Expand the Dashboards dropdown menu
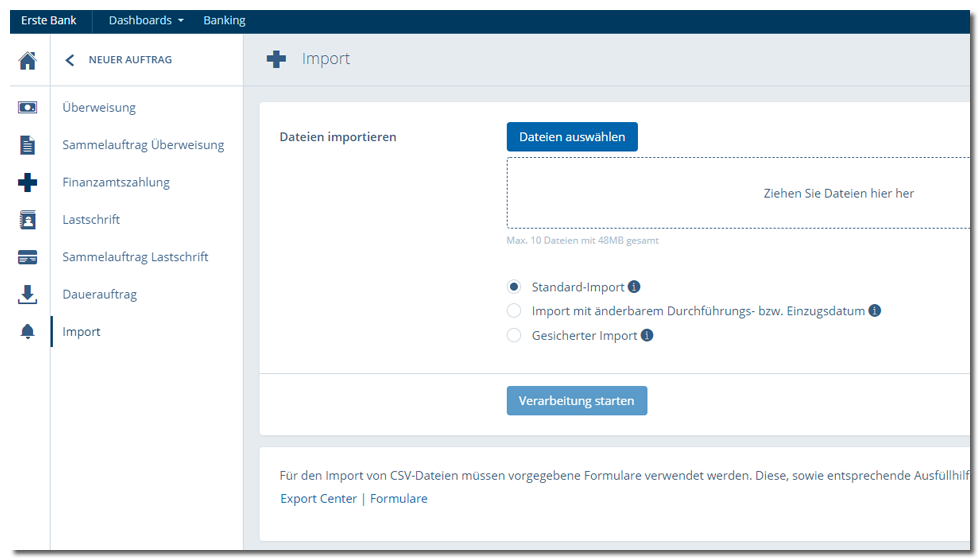 (x=146, y=21)
